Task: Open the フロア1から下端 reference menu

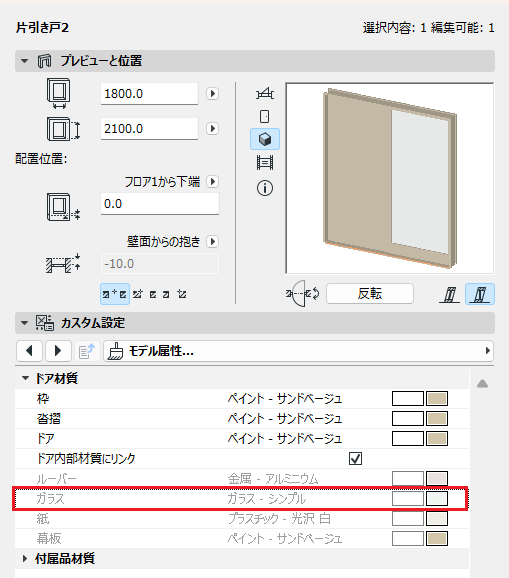Action: pyautogui.click(x=212, y=181)
